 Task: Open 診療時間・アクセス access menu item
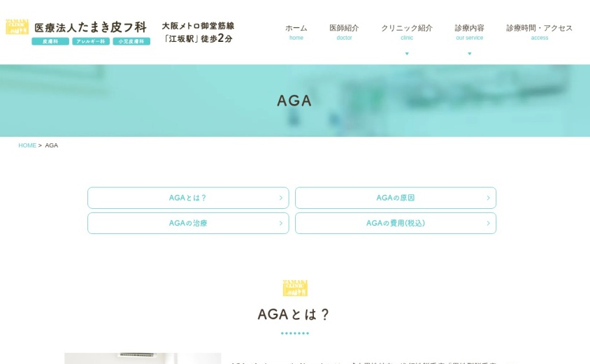tap(539, 32)
